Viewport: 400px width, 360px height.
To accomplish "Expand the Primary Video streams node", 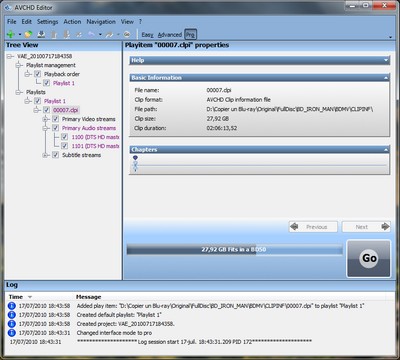I will tap(46, 119).
